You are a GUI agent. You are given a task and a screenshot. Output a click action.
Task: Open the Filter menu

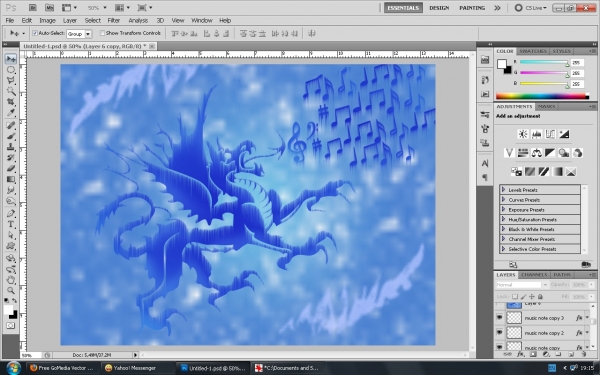114,21
